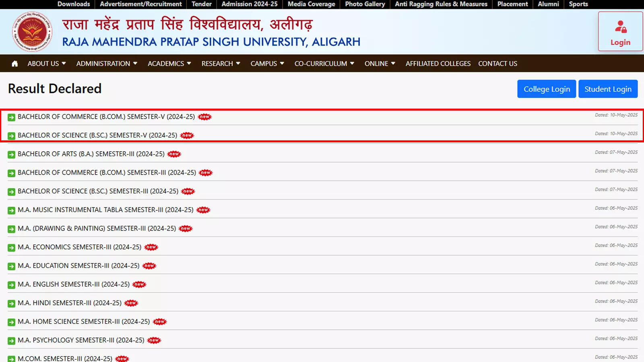Expand the ABOUT US dropdown menu

47,64
